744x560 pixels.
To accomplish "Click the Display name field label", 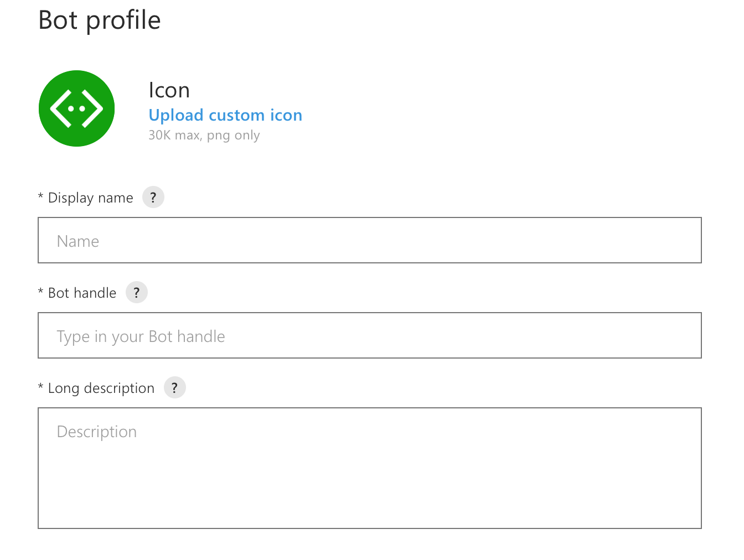I will click(91, 198).
